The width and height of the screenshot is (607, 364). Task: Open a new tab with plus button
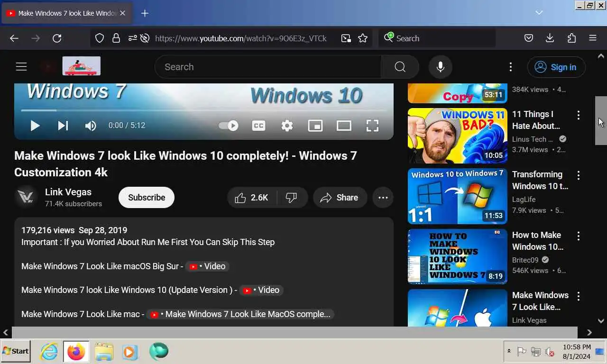pyautogui.click(x=145, y=13)
